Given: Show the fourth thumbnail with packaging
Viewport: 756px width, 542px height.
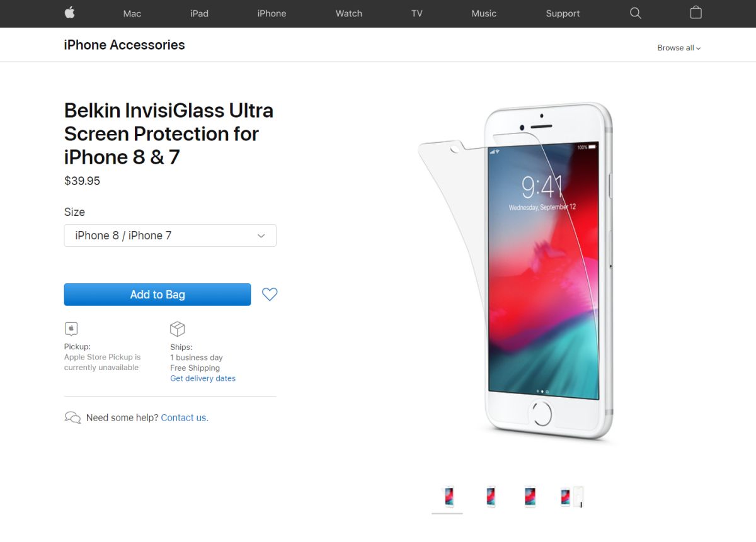Looking at the screenshot, I should (x=571, y=497).
